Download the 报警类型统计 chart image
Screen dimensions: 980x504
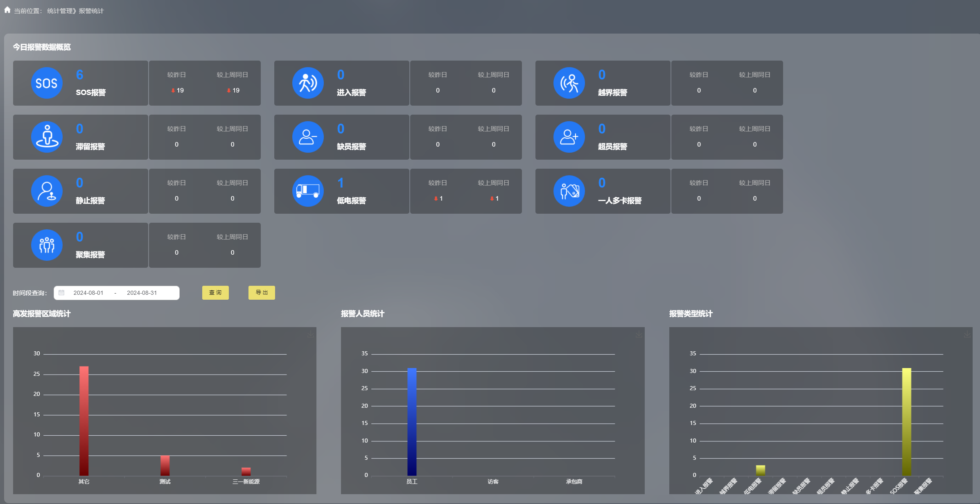point(967,334)
